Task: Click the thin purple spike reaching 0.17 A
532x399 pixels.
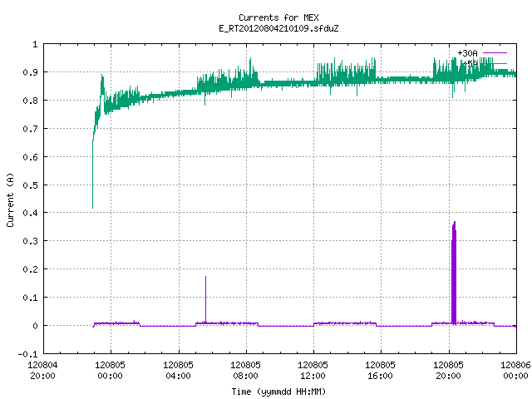Action: [205, 298]
